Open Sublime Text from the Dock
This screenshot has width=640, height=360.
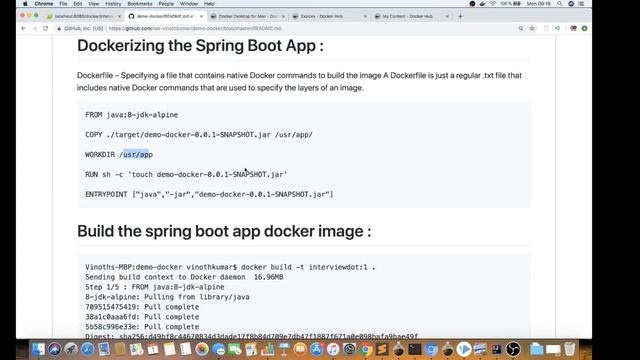[382, 349]
